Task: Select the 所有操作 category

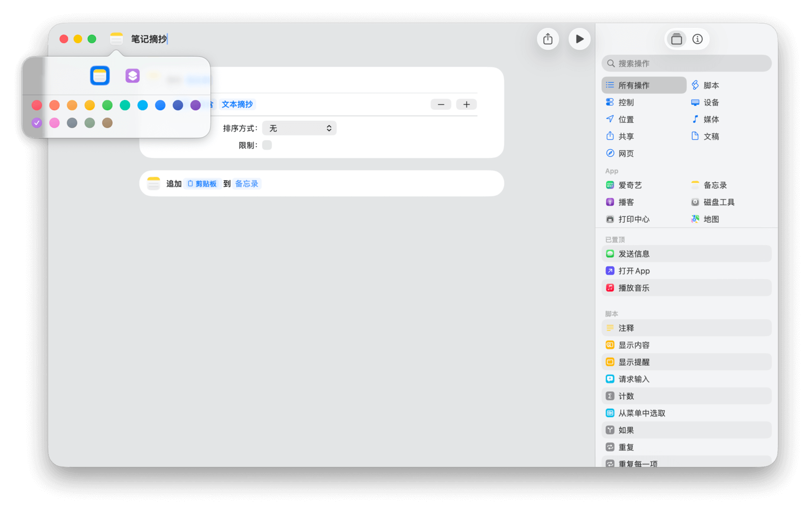Action: pyautogui.click(x=644, y=85)
